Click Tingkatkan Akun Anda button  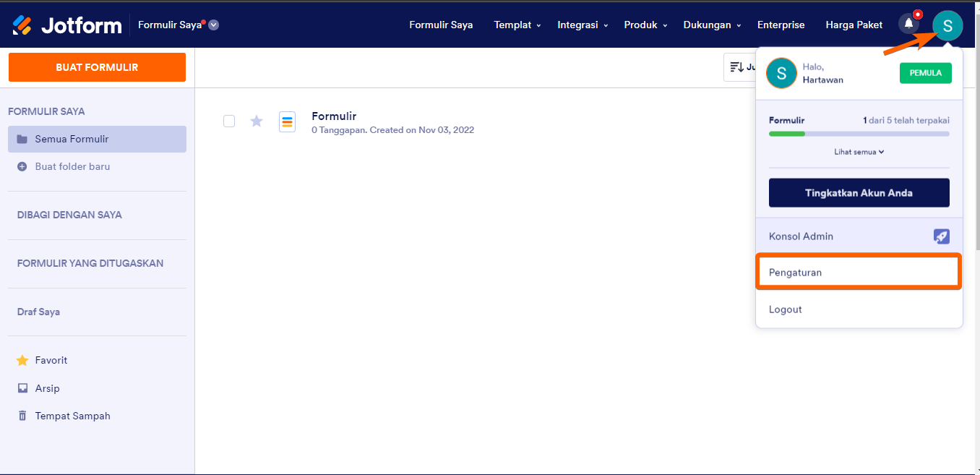859,193
